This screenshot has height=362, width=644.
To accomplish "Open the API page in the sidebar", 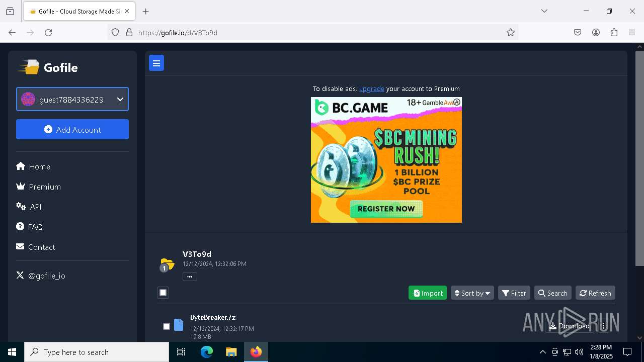I will 29,207.
